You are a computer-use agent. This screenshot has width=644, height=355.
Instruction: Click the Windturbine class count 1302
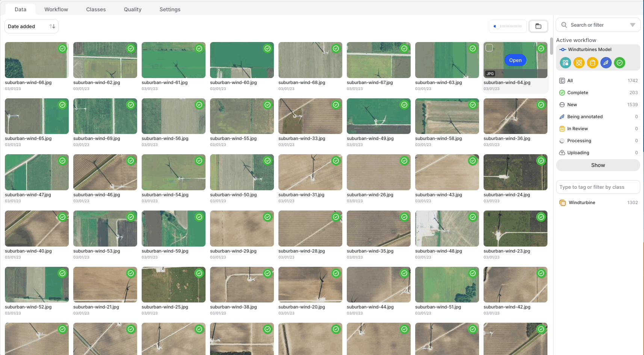point(632,203)
